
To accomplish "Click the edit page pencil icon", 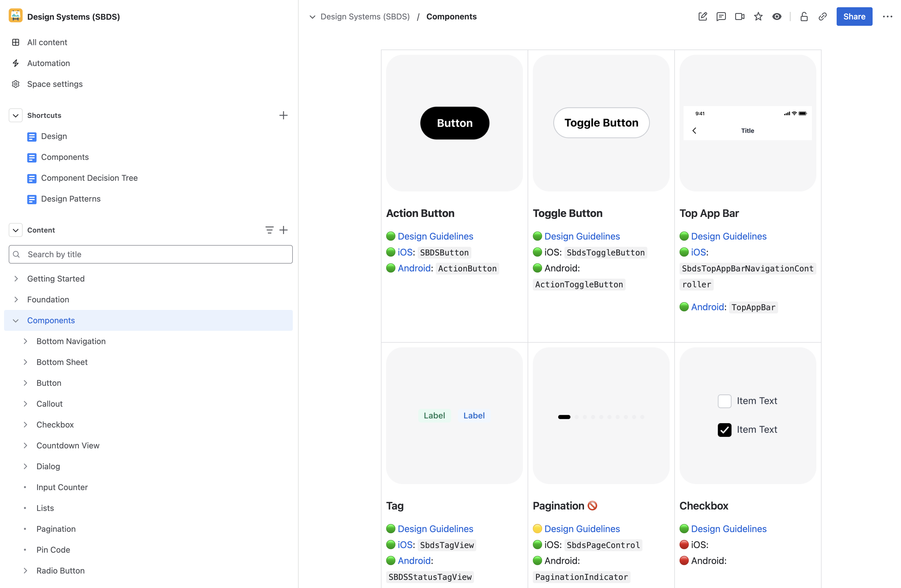I will [x=703, y=17].
